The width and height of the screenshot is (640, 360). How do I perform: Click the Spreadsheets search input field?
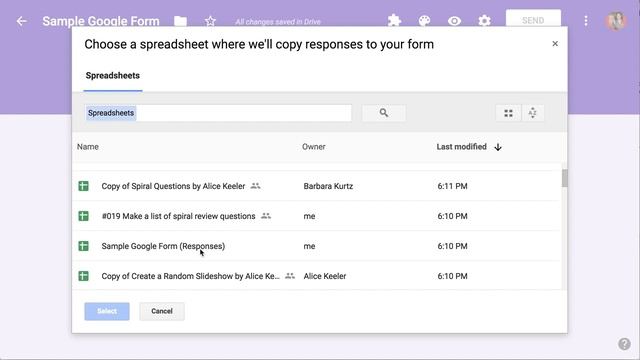coord(218,113)
